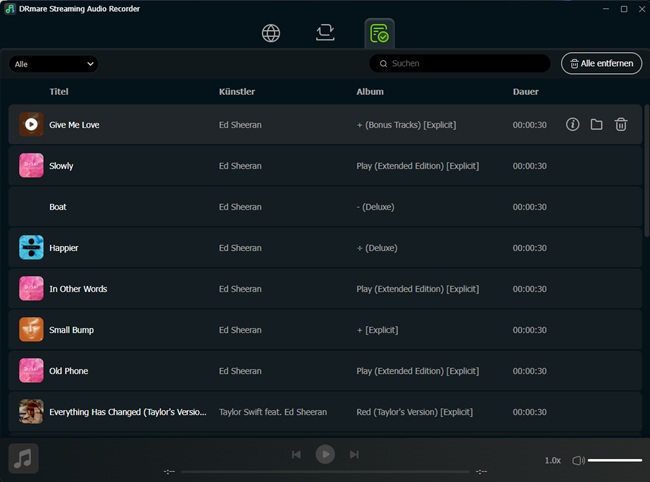Select the Slowly album thumbnail

click(x=31, y=165)
